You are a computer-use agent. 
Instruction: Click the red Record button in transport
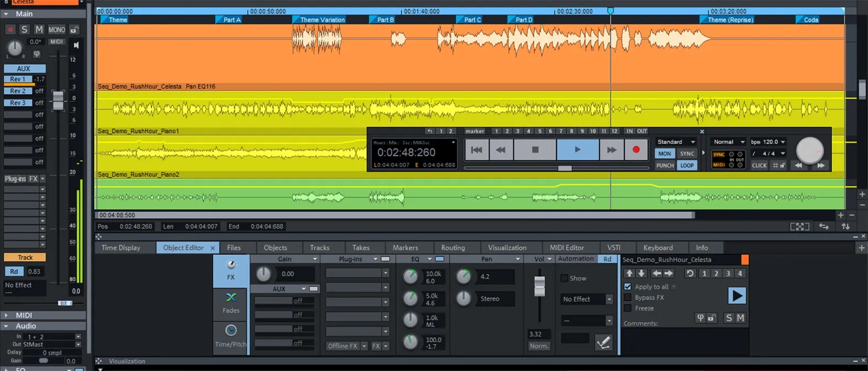(x=636, y=149)
